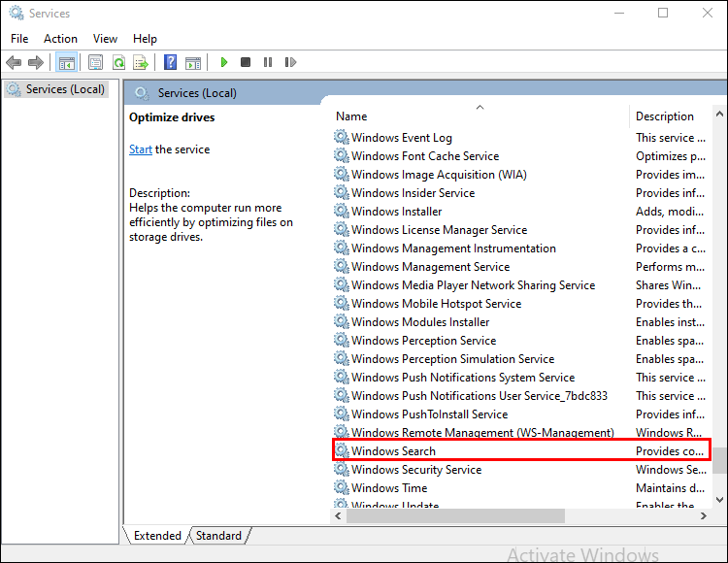Switch to the Extended tab
Image resolution: width=728 pixels, height=563 pixels.
point(157,536)
